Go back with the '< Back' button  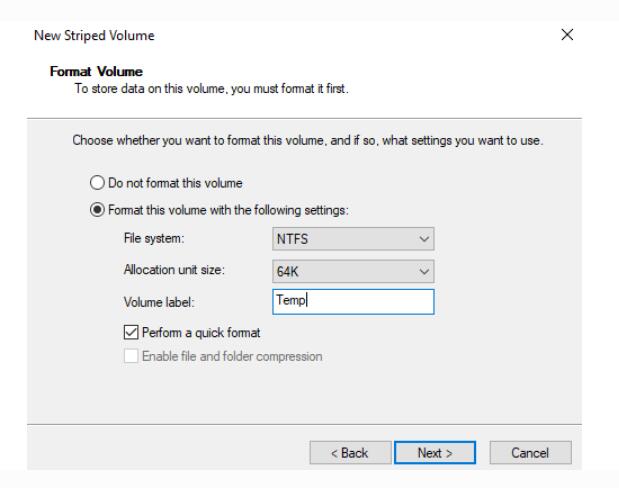pyautogui.click(x=348, y=453)
